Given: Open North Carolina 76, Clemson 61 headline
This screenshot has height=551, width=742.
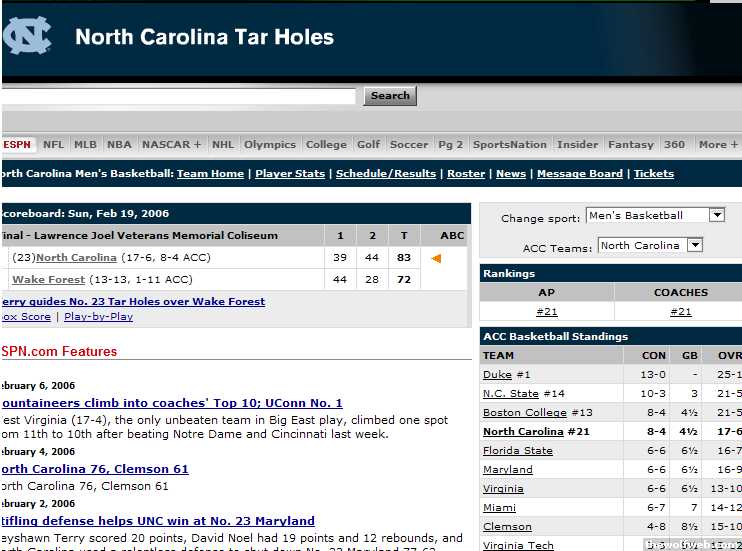Looking at the screenshot, I should pos(94,468).
